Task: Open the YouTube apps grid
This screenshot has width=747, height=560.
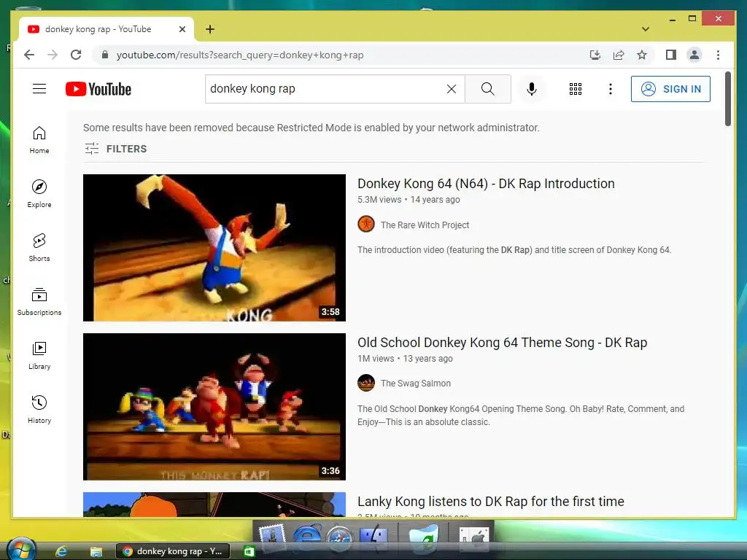Action: tap(575, 89)
